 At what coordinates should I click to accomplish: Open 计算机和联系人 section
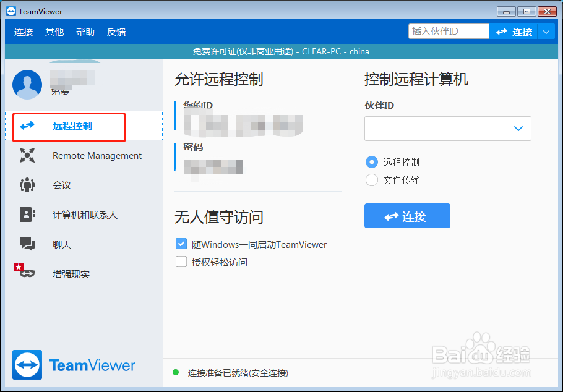coord(84,215)
